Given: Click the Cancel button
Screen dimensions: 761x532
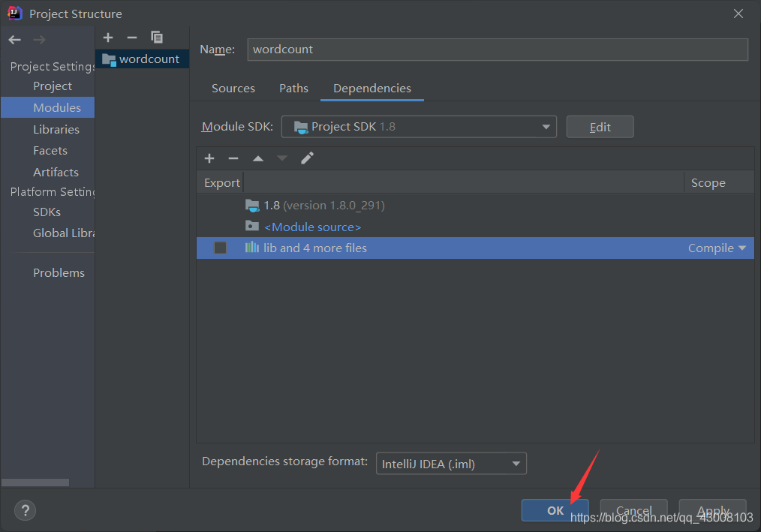Looking at the screenshot, I should click(x=634, y=510).
